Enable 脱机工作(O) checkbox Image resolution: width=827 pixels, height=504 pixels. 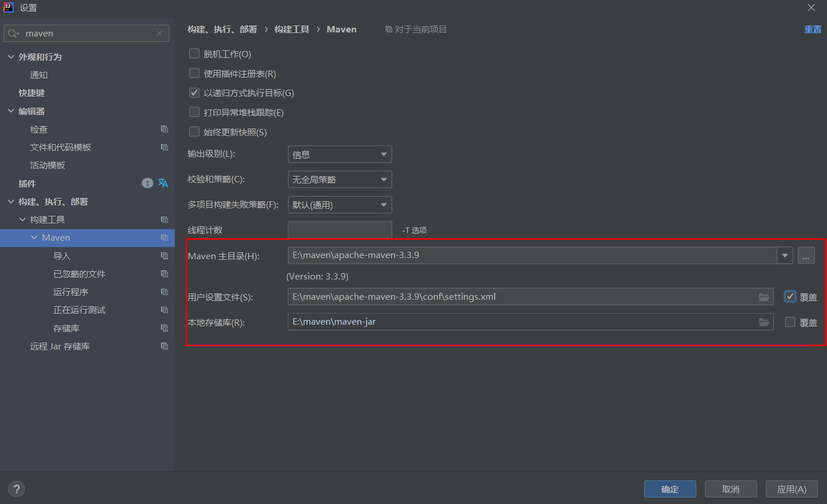tap(195, 53)
